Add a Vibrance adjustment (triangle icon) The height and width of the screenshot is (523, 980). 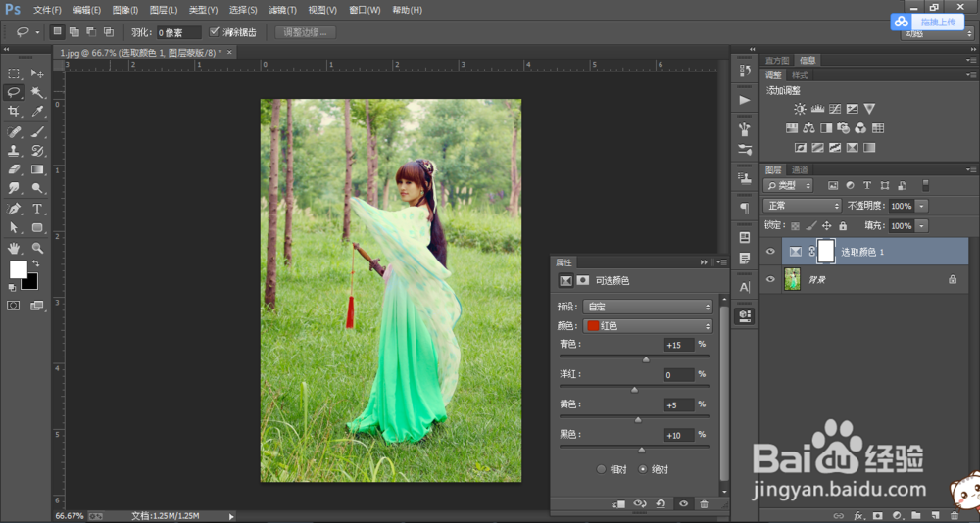click(869, 109)
